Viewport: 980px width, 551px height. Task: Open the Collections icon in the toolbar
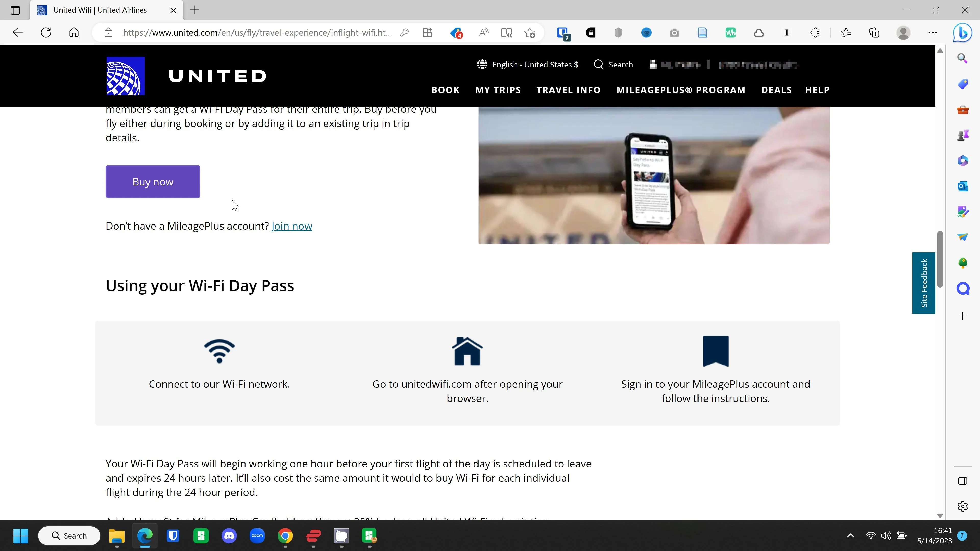click(x=874, y=33)
